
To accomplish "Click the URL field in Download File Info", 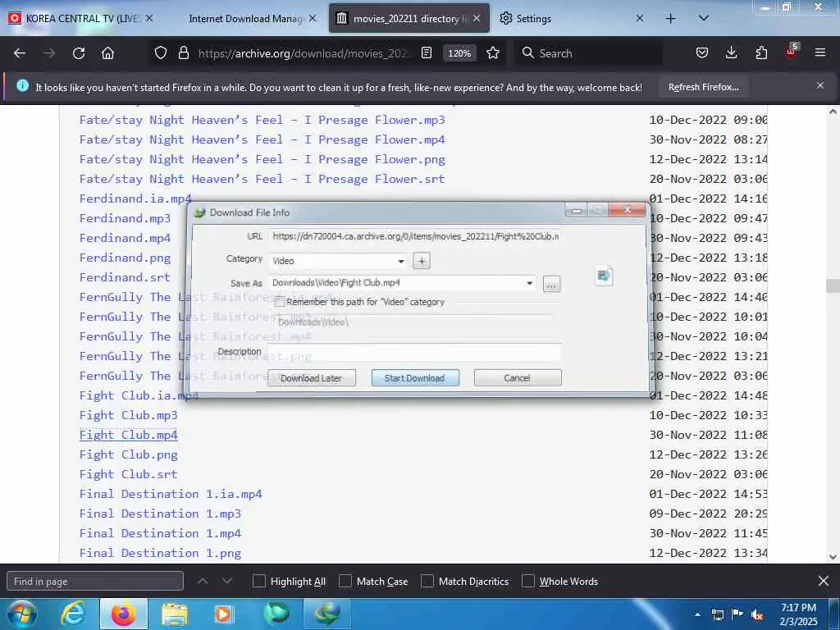I will (415, 236).
